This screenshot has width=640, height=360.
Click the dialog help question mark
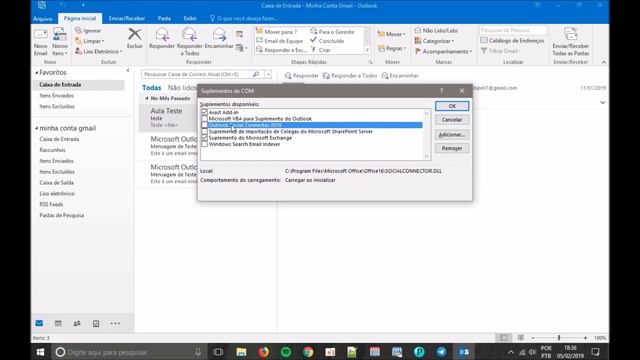point(442,91)
